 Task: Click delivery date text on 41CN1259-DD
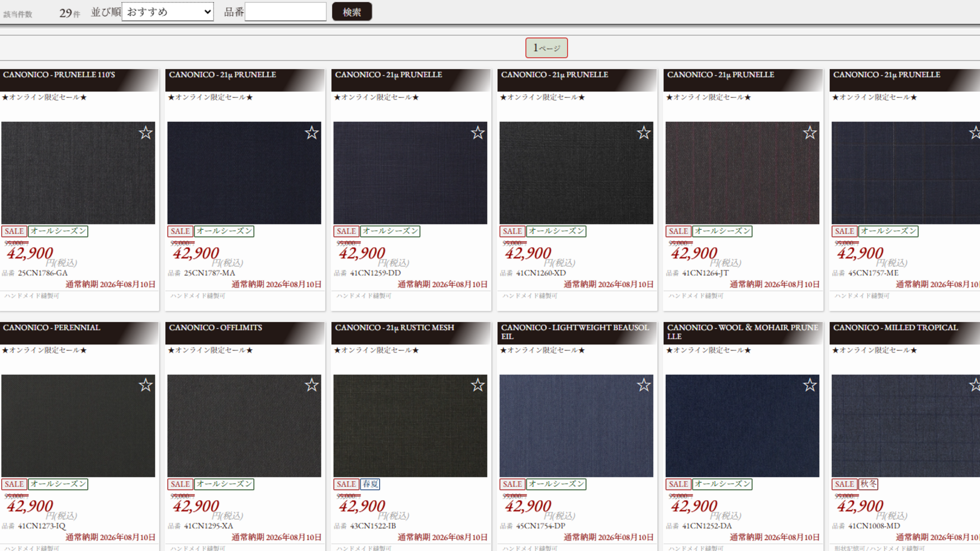point(442,284)
